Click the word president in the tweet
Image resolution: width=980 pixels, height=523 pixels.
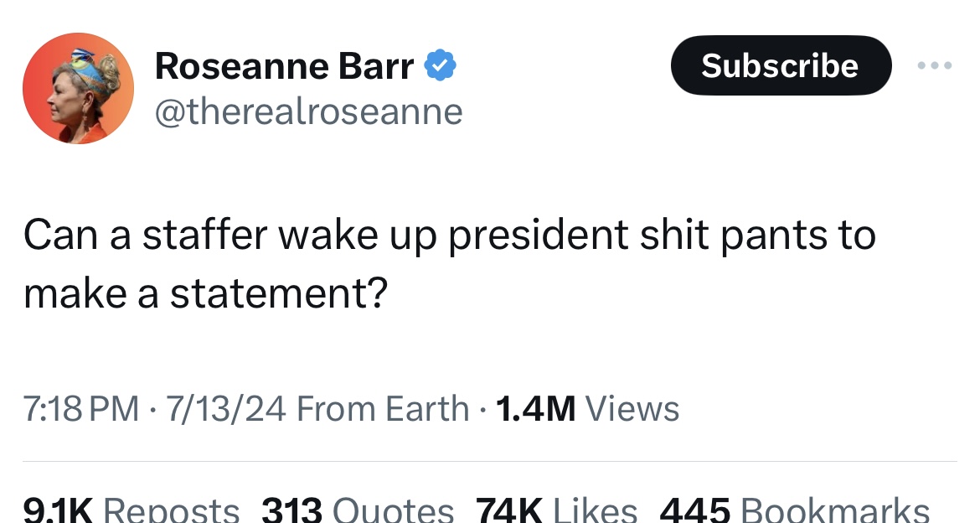[538, 236]
